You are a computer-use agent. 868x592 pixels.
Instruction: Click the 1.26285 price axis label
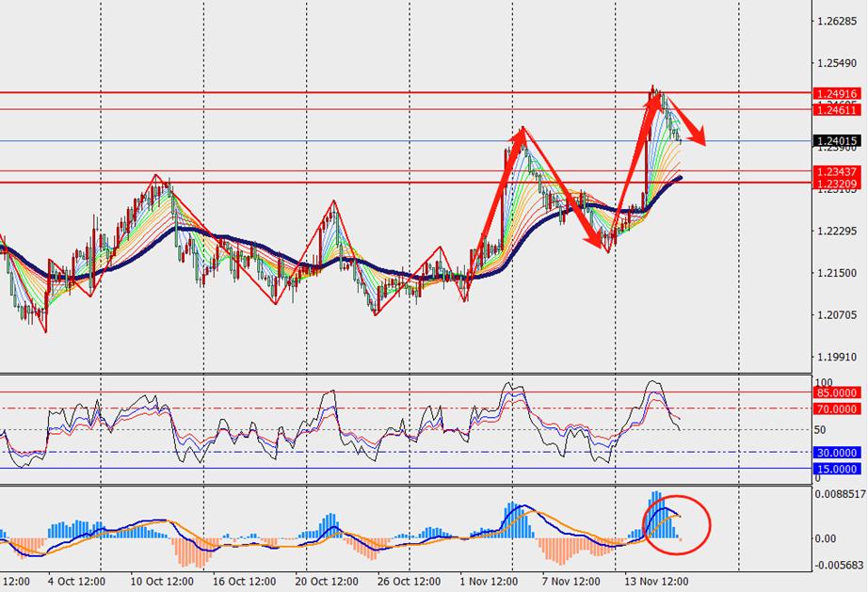coord(836,22)
